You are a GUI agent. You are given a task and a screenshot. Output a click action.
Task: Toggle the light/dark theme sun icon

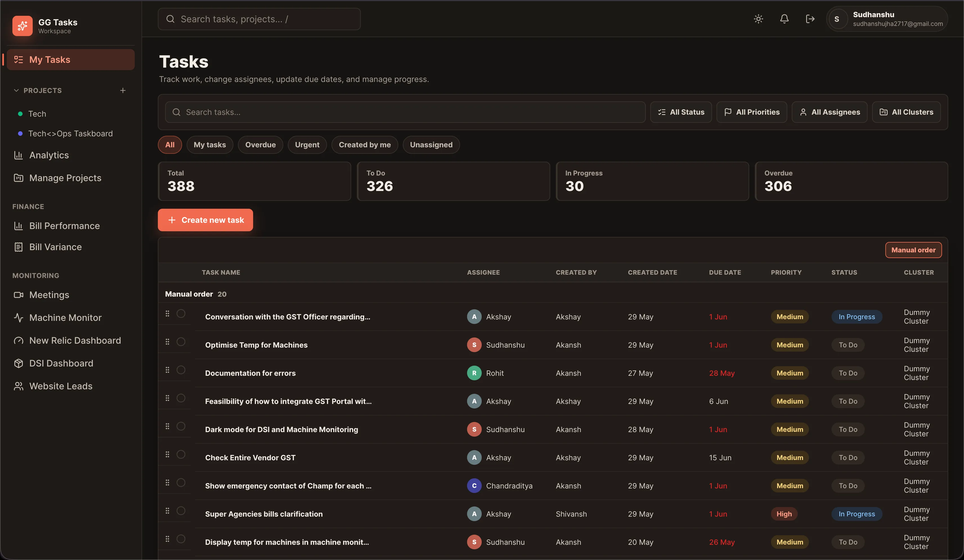tap(758, 19)
